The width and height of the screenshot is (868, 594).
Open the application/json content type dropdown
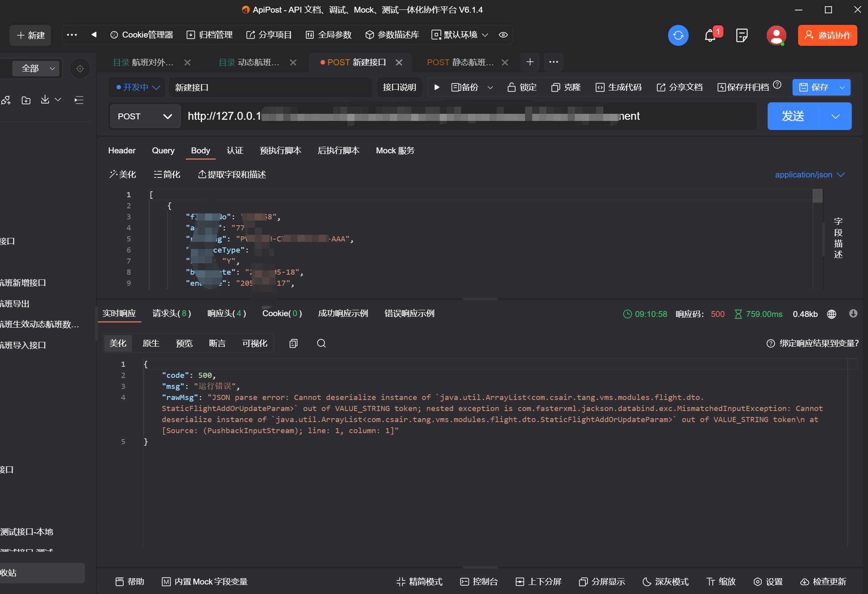(810, 175)
